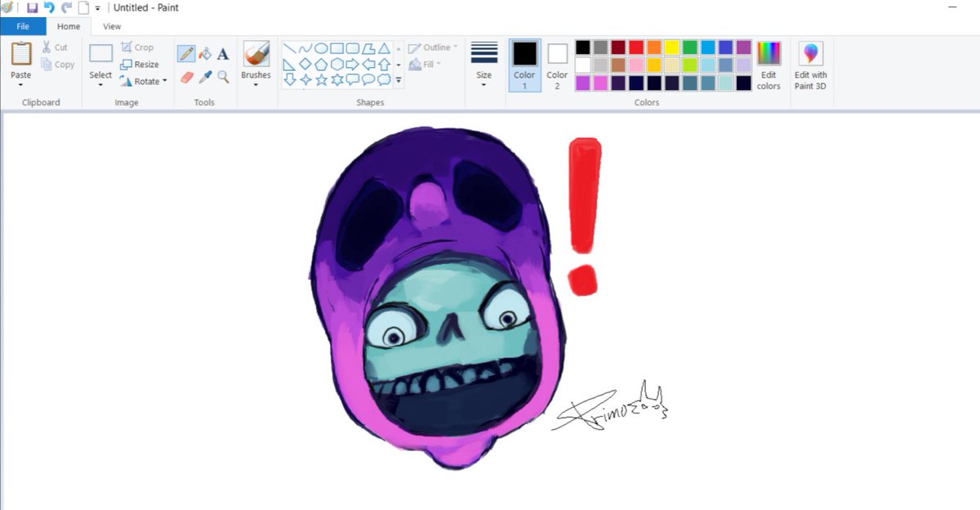This screenshot has width=980, height=510.
Task: Open the File menu
Action: (23, 26)
